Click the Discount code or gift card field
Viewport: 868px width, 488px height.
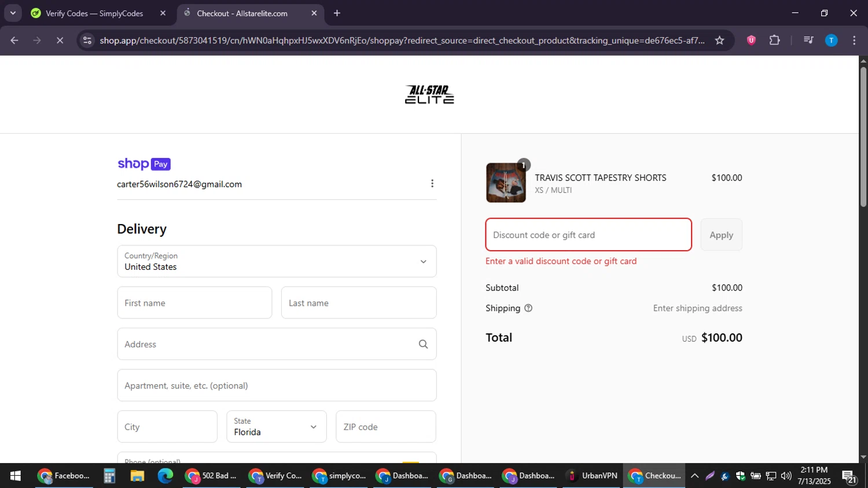click(589, 235)
